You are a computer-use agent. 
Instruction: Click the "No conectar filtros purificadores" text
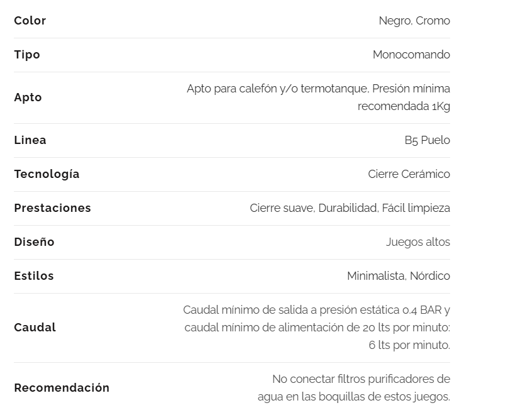click(x=361, y=379)
